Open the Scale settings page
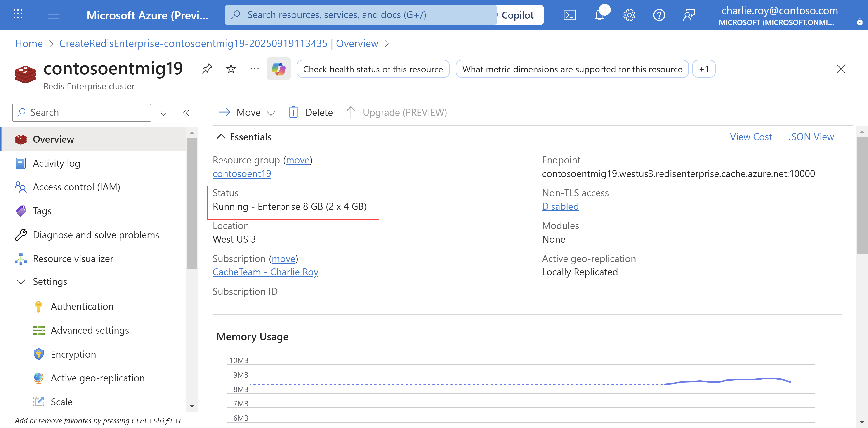The height and width of the screenshot is (428, 868). (x=61, y=402)
